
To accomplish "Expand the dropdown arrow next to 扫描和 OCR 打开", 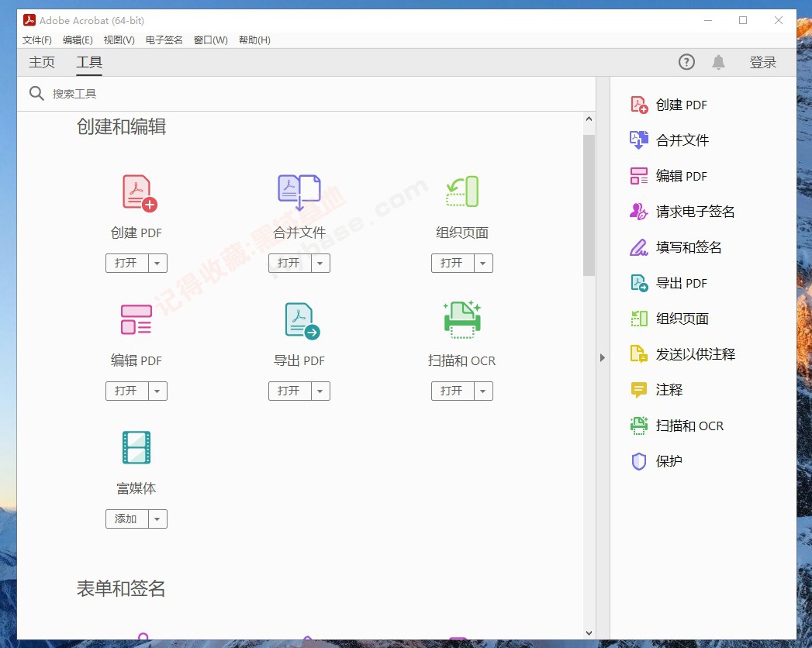I will coord(483,391).
